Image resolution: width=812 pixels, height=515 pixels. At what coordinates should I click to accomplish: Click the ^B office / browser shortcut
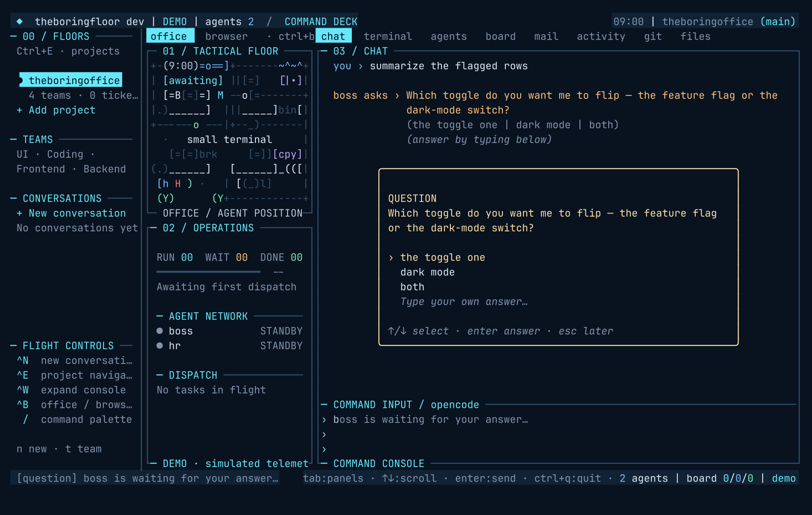(x=74, y=405)
